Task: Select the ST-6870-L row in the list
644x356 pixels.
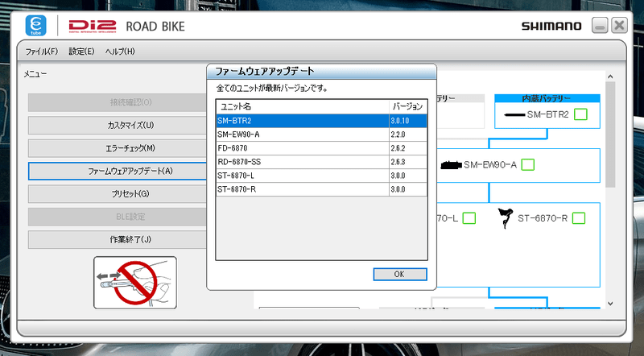Action: (321, 176)
